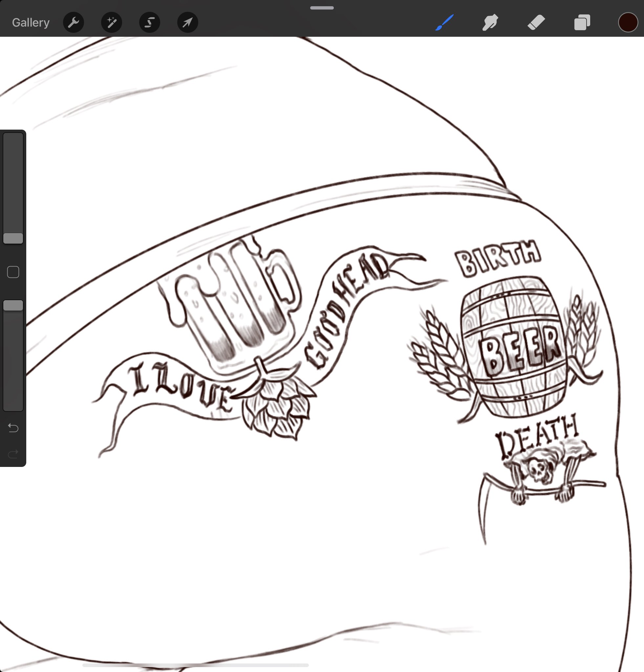Tap the top center interface handle bar
The width and height of the screenshot is (644, 672).
(322, 8)
